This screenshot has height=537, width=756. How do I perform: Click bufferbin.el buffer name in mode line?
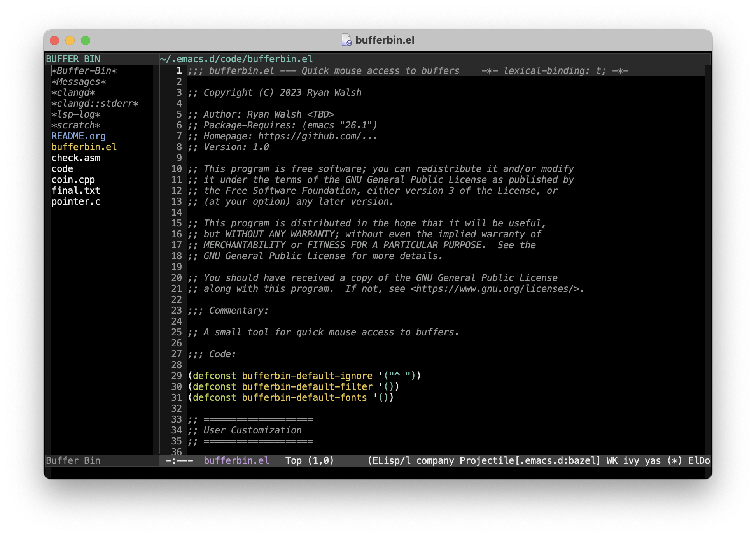click(236, 461)
